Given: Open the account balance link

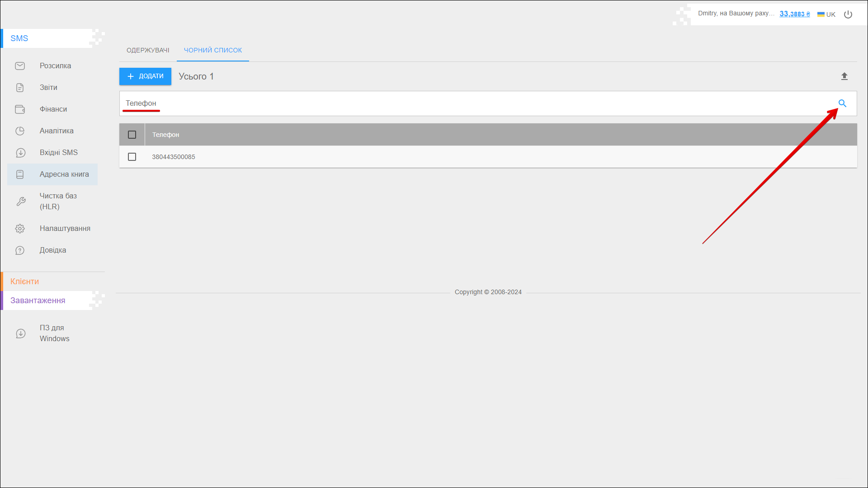Looking at the screenshot, I should pos(794,14).
